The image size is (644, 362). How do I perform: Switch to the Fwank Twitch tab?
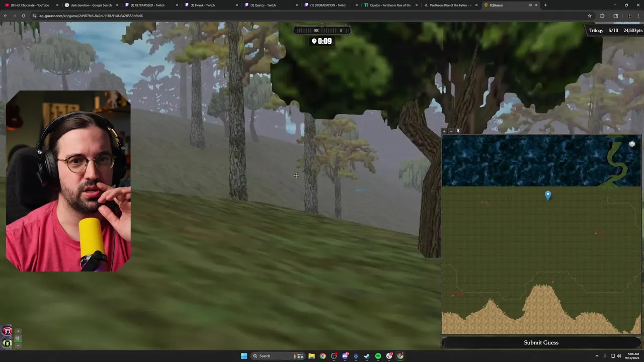click(x=210, y=5)
